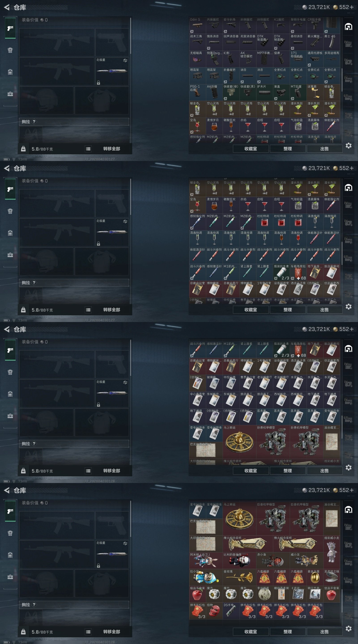This screenshot has width=358, height=644.
Task: Expand settings gear beside 拼手气红包 row
Action: [x=349, y=629]
